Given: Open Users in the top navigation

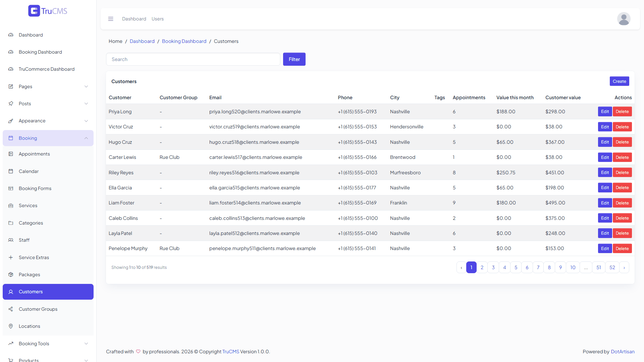Looking at the screenshot, I should 158,19.
